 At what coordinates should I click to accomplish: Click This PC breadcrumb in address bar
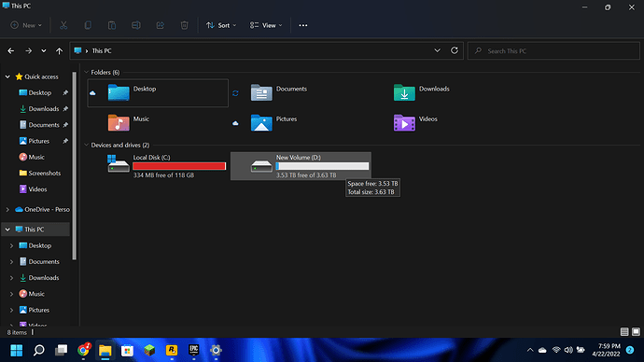[102, 51]
